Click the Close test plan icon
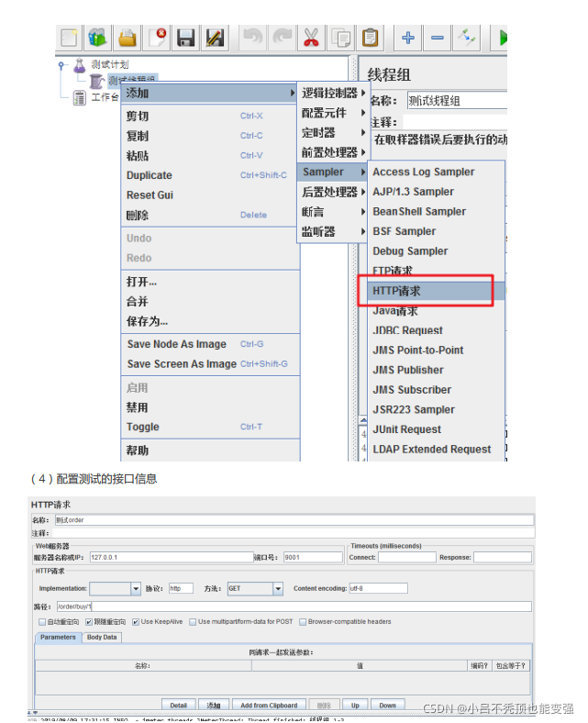Image resolution: width=588 pixels, height=723 pixels. 156,38
